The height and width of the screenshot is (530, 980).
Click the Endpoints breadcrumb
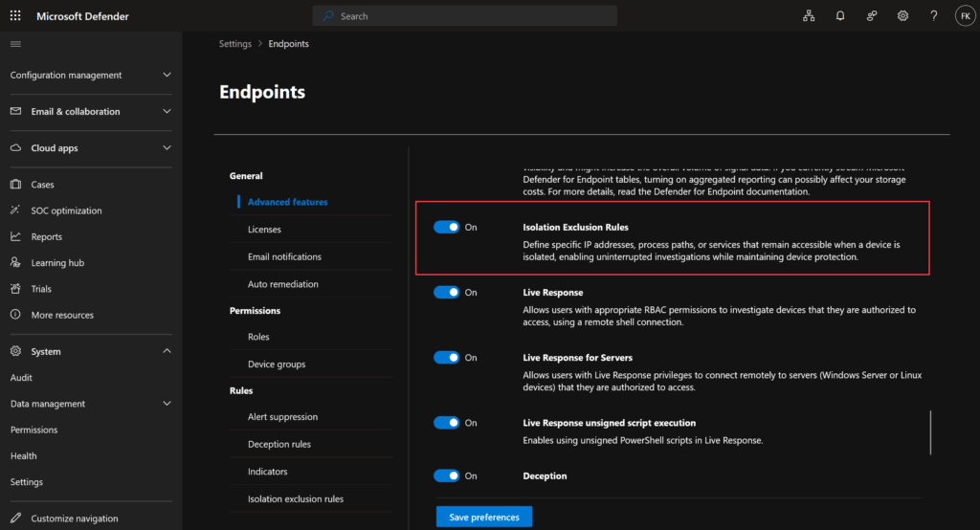pyautogui.click(x=289, y=44)
